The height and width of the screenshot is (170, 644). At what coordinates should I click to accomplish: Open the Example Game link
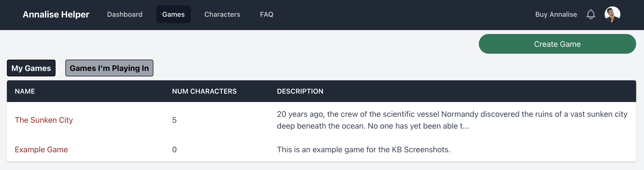coord(41,150)
